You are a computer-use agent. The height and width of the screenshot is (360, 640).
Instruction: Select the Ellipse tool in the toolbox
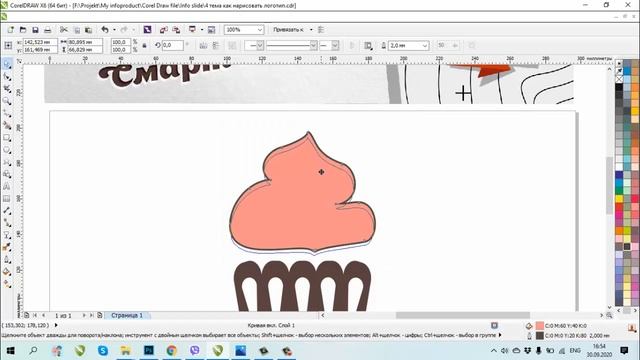click(7, 150)
